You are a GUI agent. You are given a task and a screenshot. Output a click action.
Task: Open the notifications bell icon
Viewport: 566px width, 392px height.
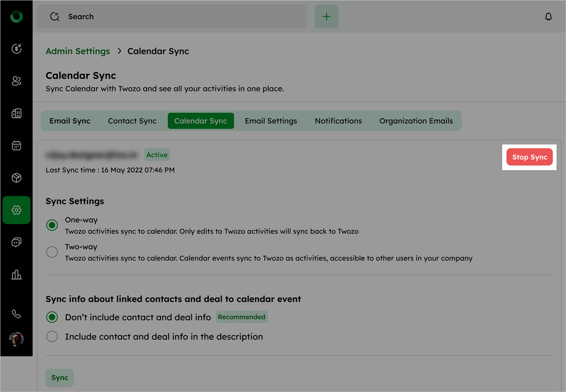point(548,17)
